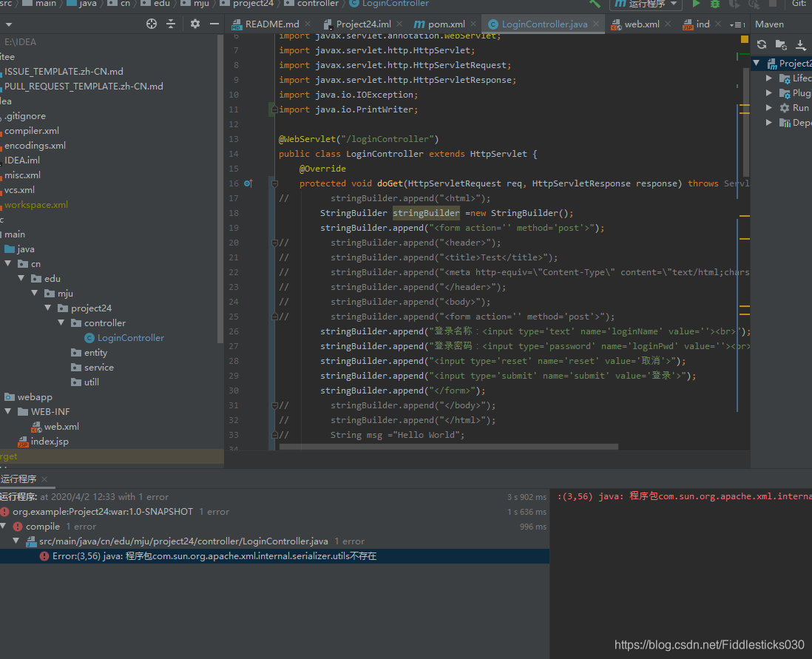The width and height of the screenshot is (812, 659).
Task: Expand the Maven Plugins node
Action: pyautogui.click(x=769, y=92)
